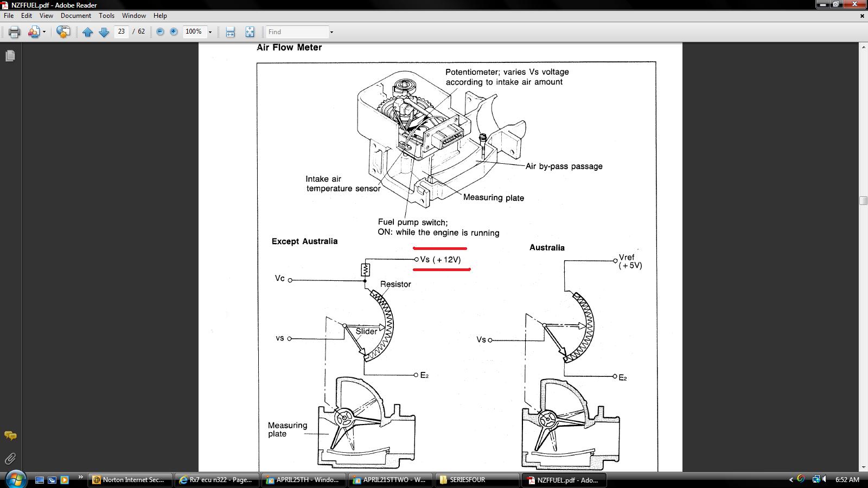Screen dimensions: 868x488
Task: Click the zoom in plus icon
Action: click(x=174, y=32)
